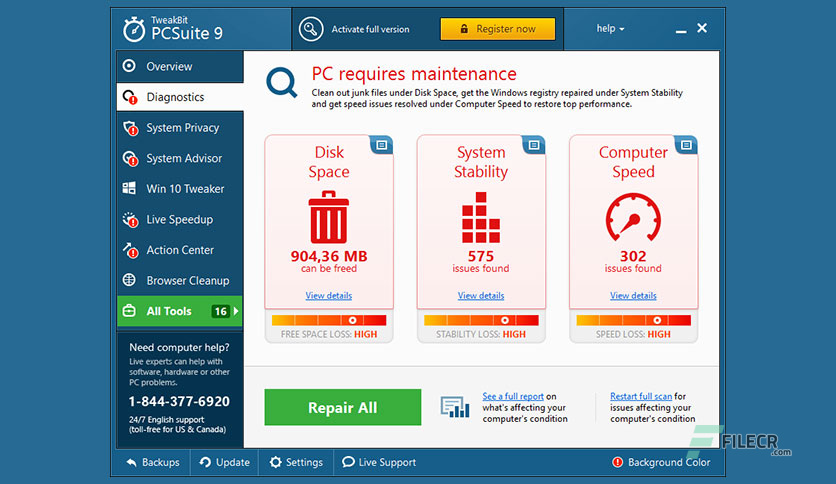Click the Settings gear icon

(276, 462)
